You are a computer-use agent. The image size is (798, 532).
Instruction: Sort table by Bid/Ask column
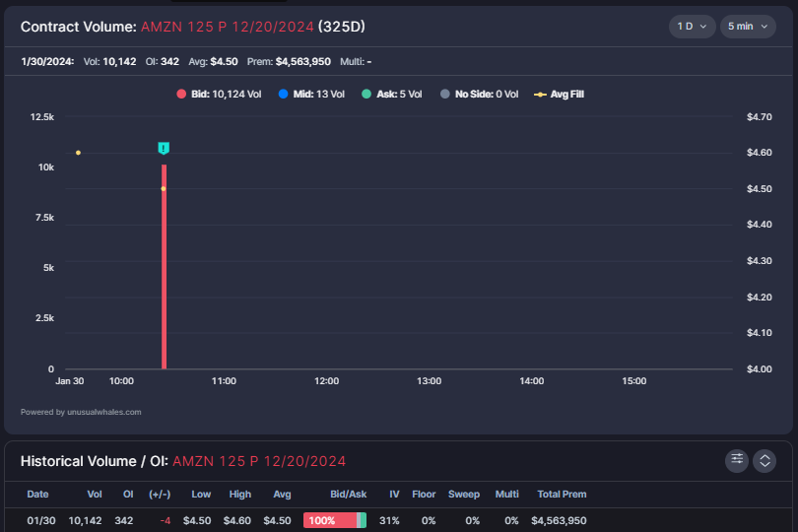tap(348, 495)
